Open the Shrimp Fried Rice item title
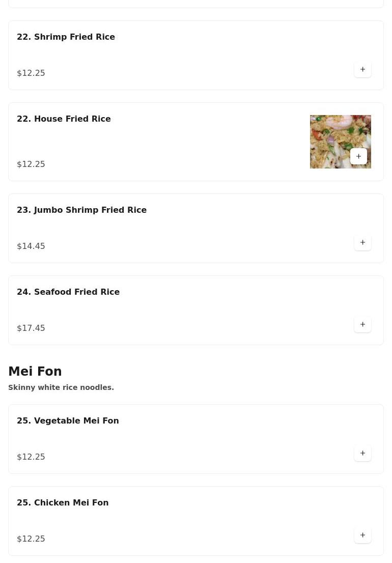This screenshot has width=392, height=563. (66, 37)
